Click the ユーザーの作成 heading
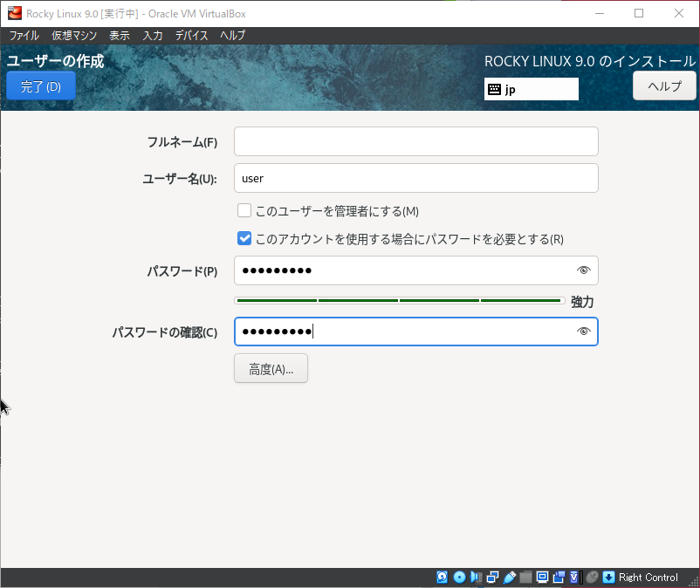 [x=55, y=61]
